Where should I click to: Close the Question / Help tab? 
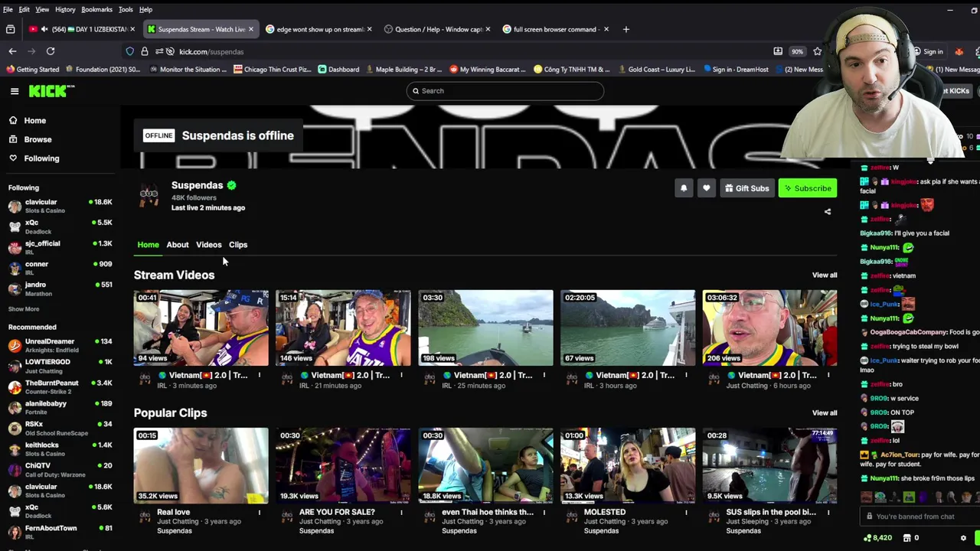pos(488,29)
